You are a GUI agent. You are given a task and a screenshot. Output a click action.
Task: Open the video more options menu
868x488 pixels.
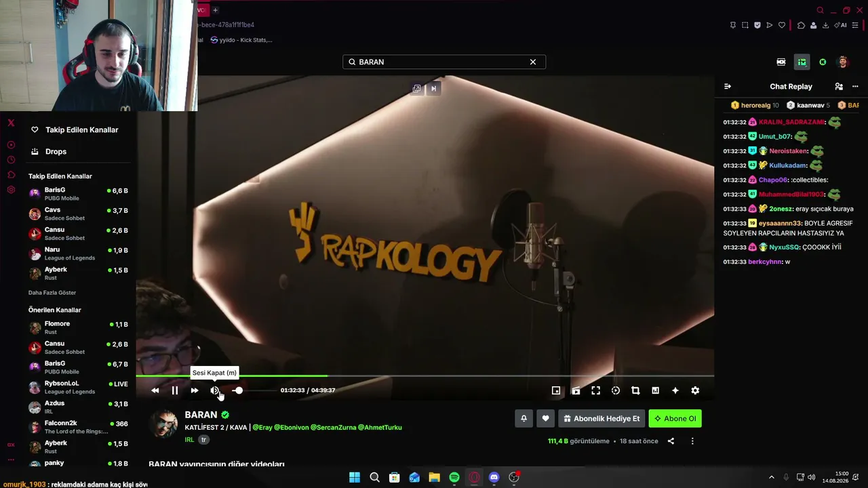tap(692, 441)
